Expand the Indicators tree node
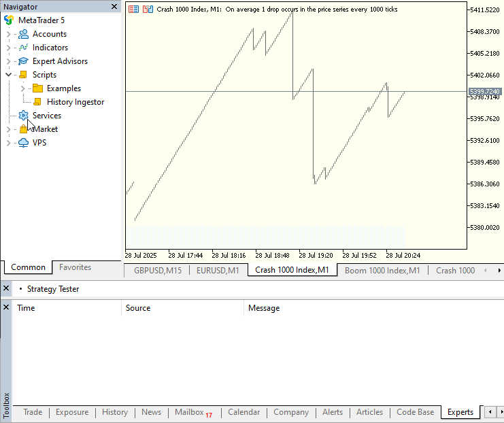504x423 pixels. tap(9, 48)
